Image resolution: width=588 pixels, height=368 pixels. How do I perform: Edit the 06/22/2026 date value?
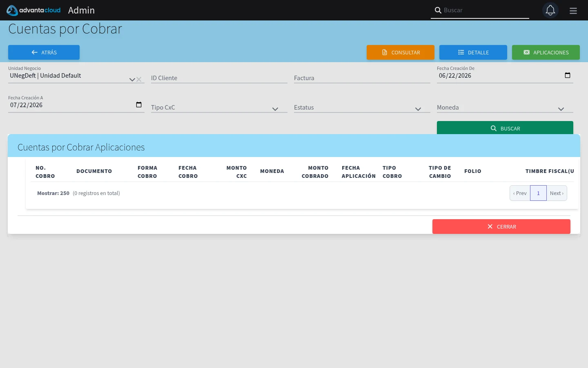(x=455, y=76)
